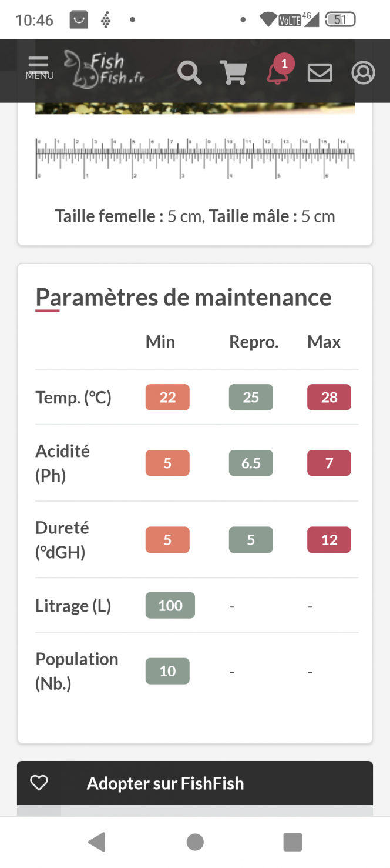Open the search magnifier icon

click(x=189, y=73)
